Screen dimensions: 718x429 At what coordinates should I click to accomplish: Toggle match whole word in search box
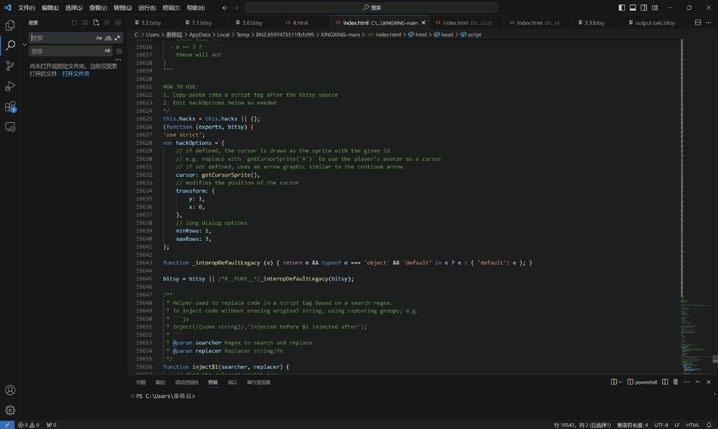point(108,38)
